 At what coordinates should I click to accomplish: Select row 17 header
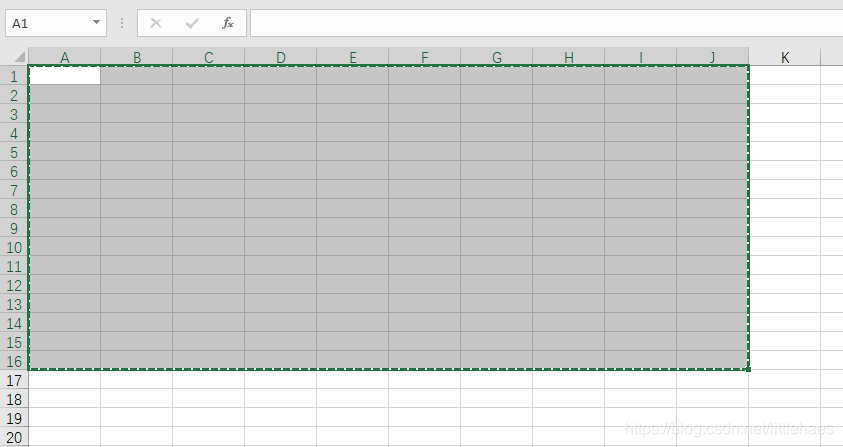pyautogui.click(x=14, y=380)
